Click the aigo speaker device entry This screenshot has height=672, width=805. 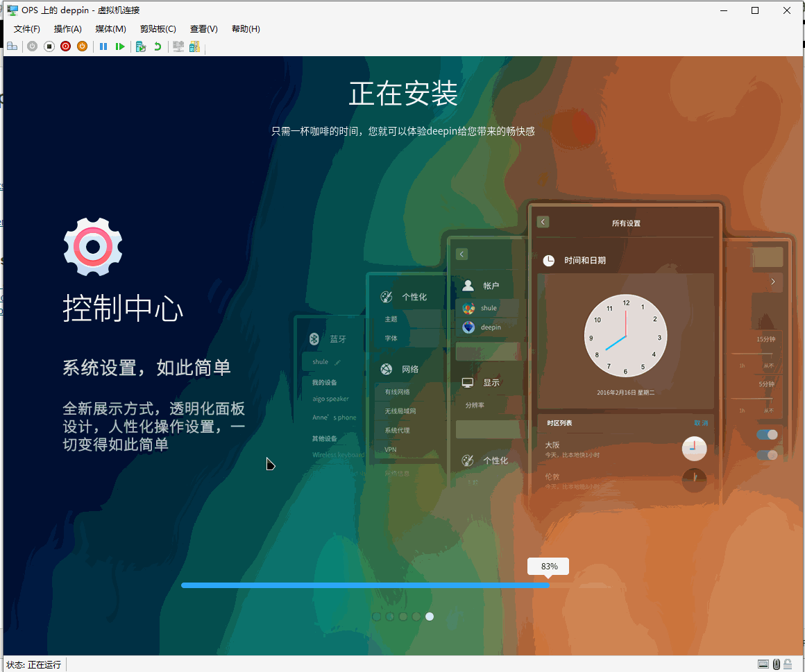330,399
